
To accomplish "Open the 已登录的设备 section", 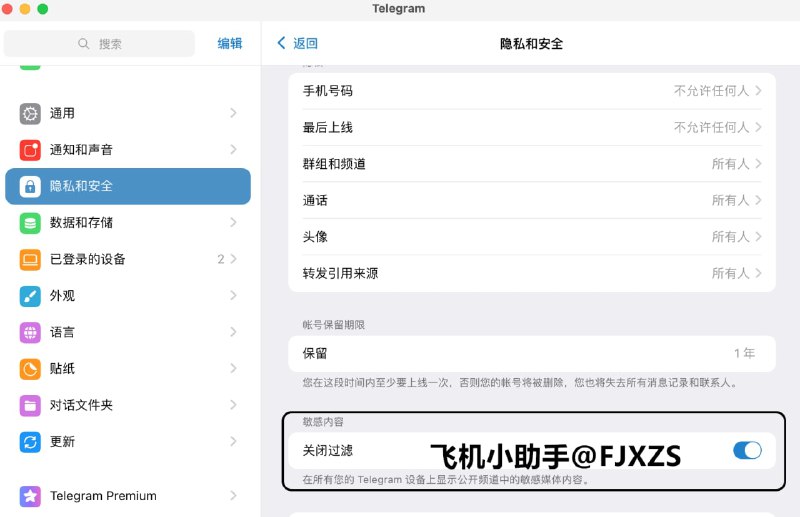I will pyautogui.click(x=128, y=259).
